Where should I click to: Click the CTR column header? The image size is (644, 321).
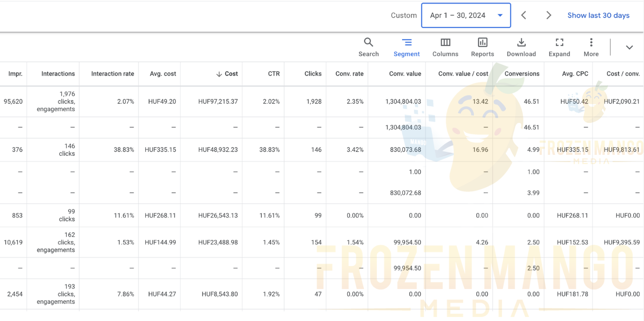tap(273, 74)
